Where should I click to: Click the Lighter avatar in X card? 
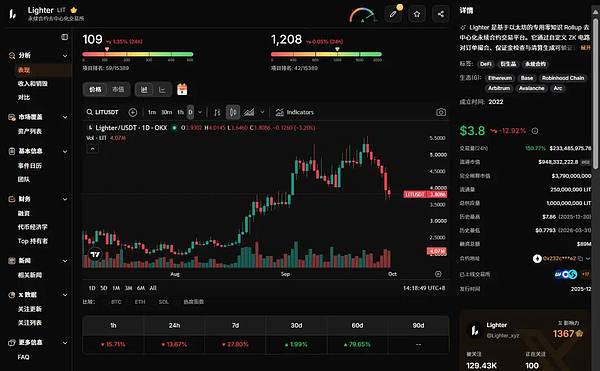(475, 330)
